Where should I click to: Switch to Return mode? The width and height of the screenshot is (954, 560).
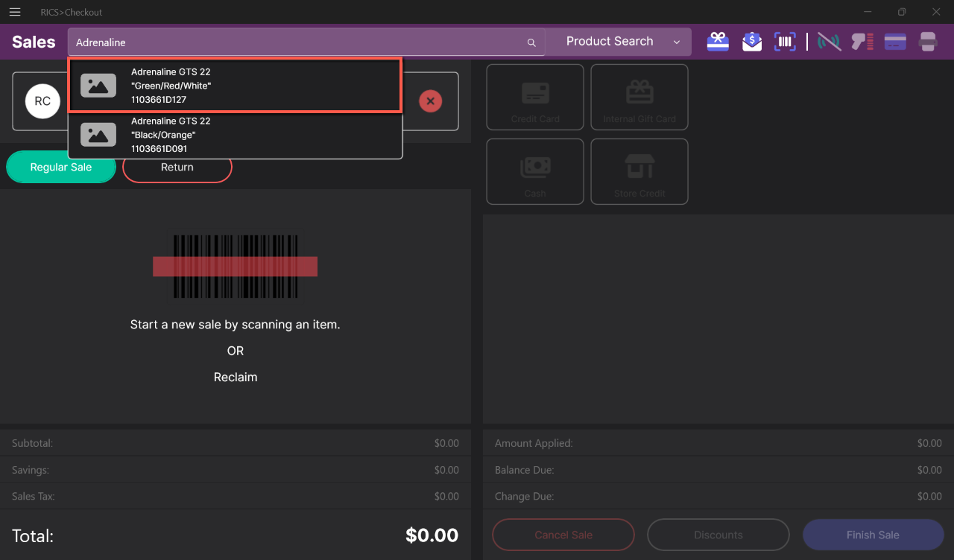[x=177, y=168]
